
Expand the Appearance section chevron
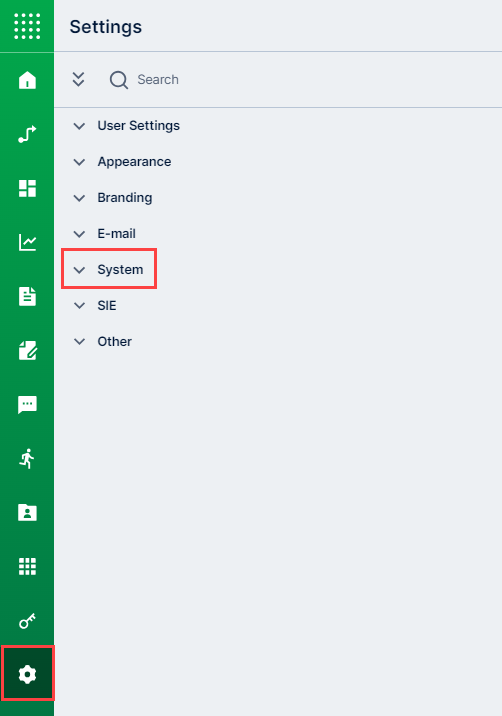pos(79,162)
